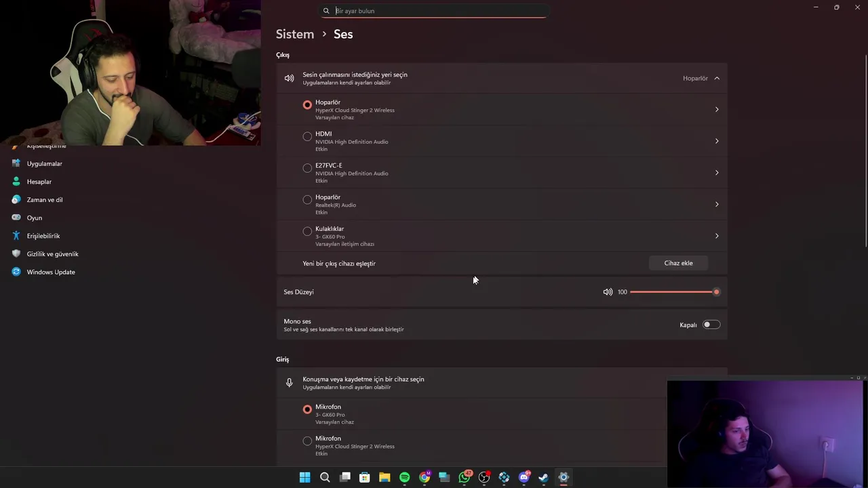Click the Bir ayar bulun search field
Screen dimensions: 868x488
[x=434, y=11]
